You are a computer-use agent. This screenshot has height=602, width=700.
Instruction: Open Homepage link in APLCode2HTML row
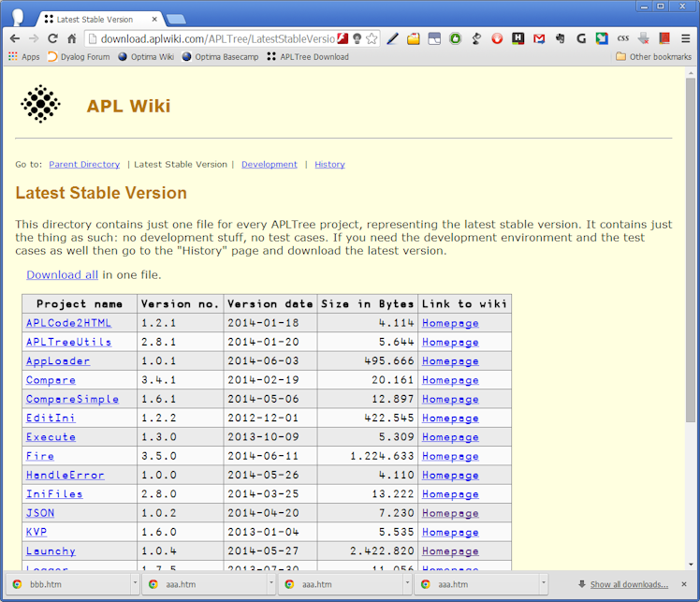[450, 323]
